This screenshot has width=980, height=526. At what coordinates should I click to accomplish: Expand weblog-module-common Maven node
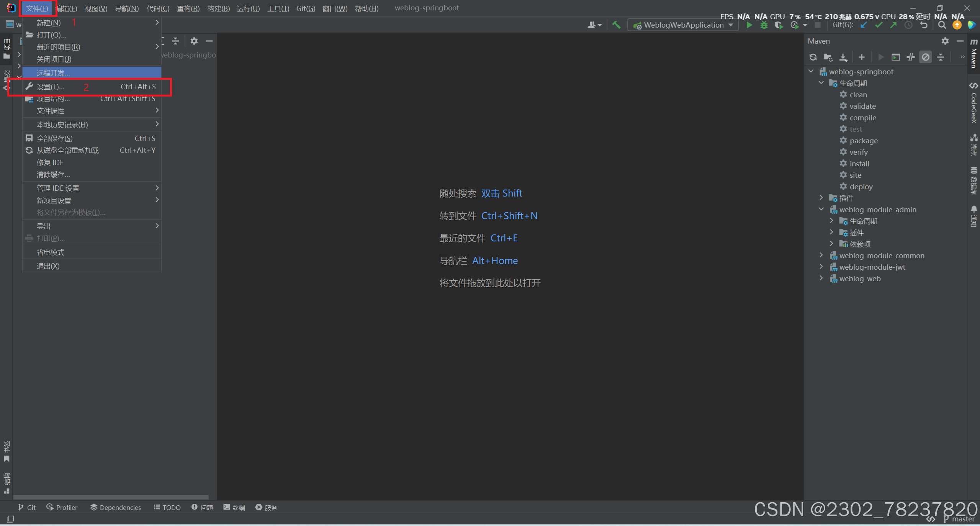pos(821,256)
